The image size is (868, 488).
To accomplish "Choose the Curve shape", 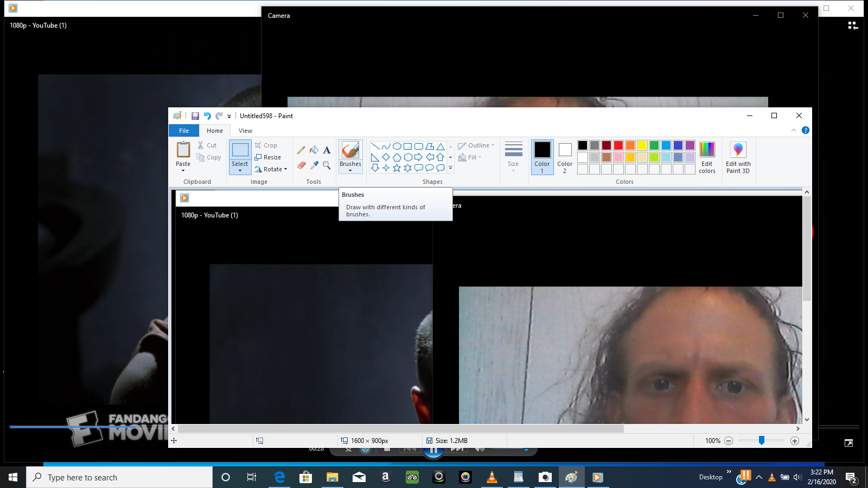I will tap(386, 146).
